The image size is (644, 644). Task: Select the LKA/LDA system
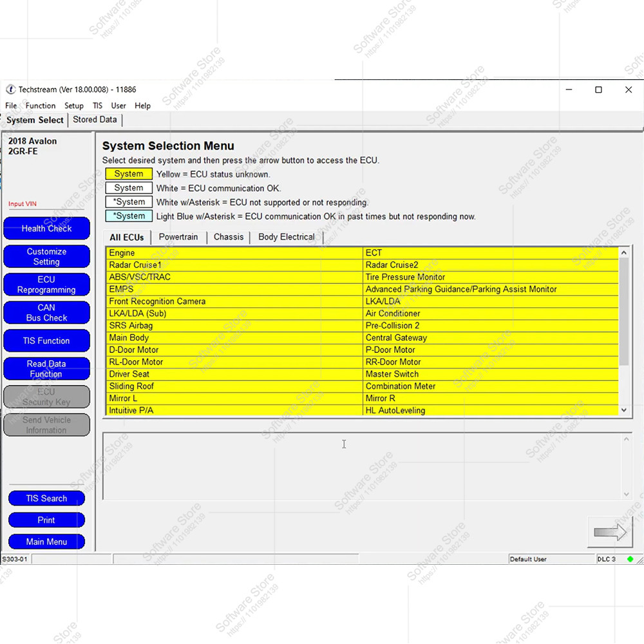491,301
